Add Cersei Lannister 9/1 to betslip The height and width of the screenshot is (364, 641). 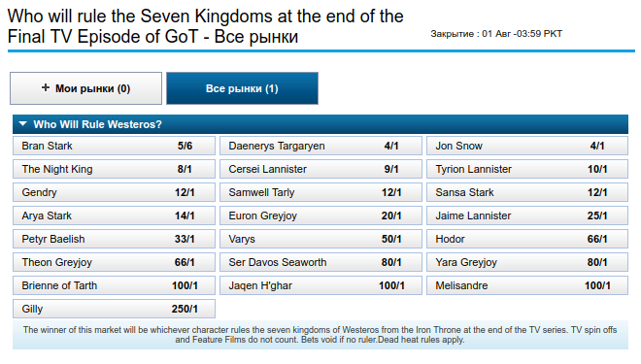click(x=320, y=169)
